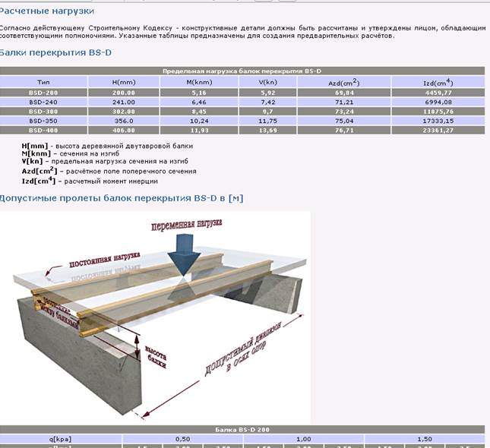Click the "Допустимые пролеты балок перекрытия" heading
This screenshot has width=490, height=448.
click(x=122, y=198)
